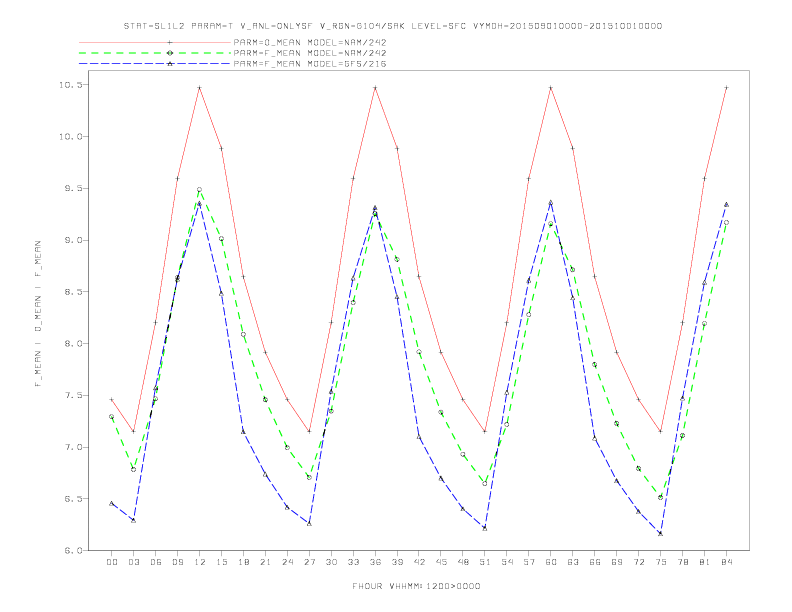This screenshot has height=612, width=792.
Task: Click x-axis tick label 63
Action: (x=573, y=562)
